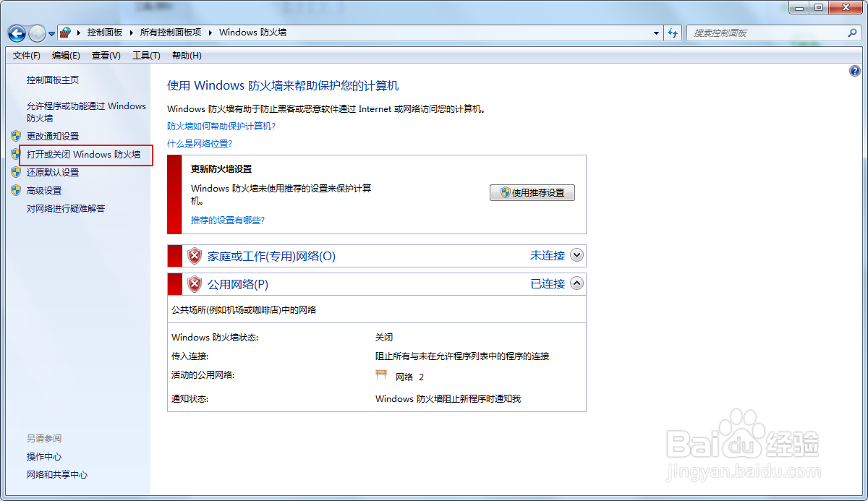This screenshot has width=868, height=501.
Task: Click the red X status icon on 家庭或工作(专用)网络
Action: 194,255
